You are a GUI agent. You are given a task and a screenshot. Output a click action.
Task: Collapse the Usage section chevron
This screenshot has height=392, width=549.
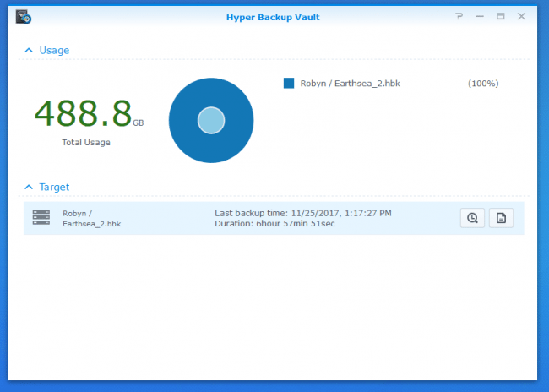tap(28, 51)
